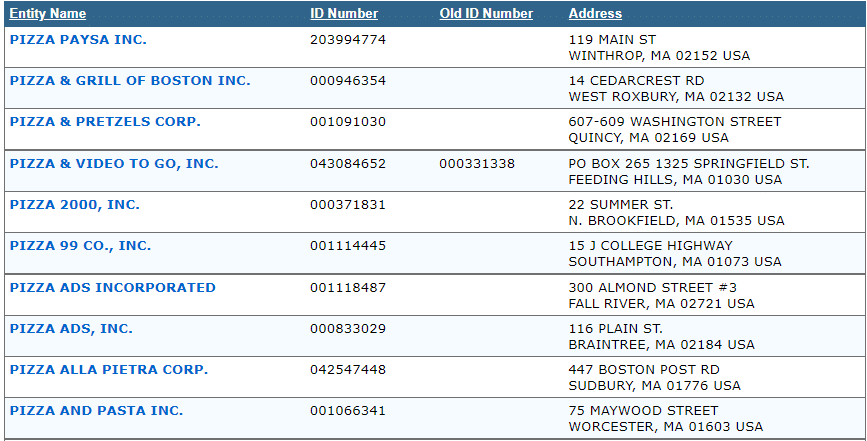Sort by Old ID Number column header
This screenshot has height=441, width=867.
pyautogui.click(x=486, y=14)
